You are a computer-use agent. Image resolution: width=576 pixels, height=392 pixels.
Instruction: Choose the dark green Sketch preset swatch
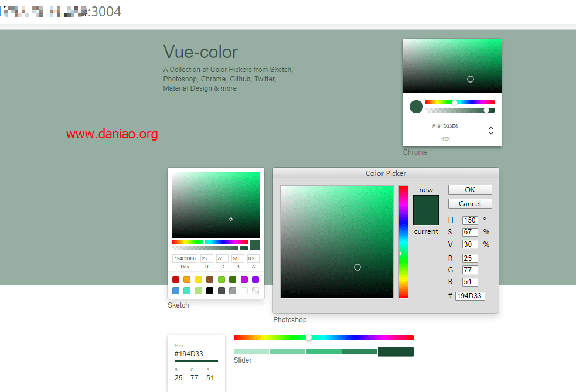click(x=233, y=279)
